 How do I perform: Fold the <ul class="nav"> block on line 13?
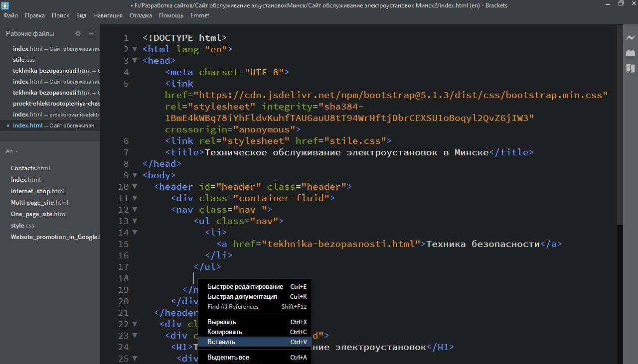pyautogui.click(x=135, y=221)
